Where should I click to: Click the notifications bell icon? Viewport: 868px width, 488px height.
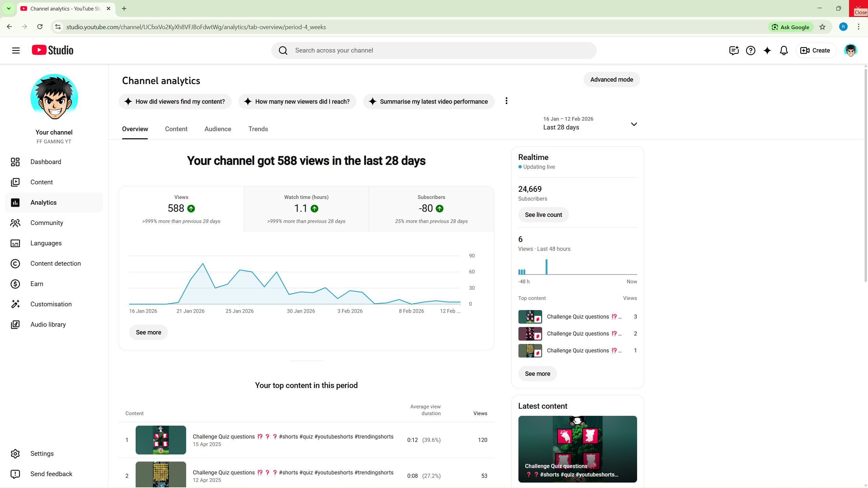click(x=784, y=50)
